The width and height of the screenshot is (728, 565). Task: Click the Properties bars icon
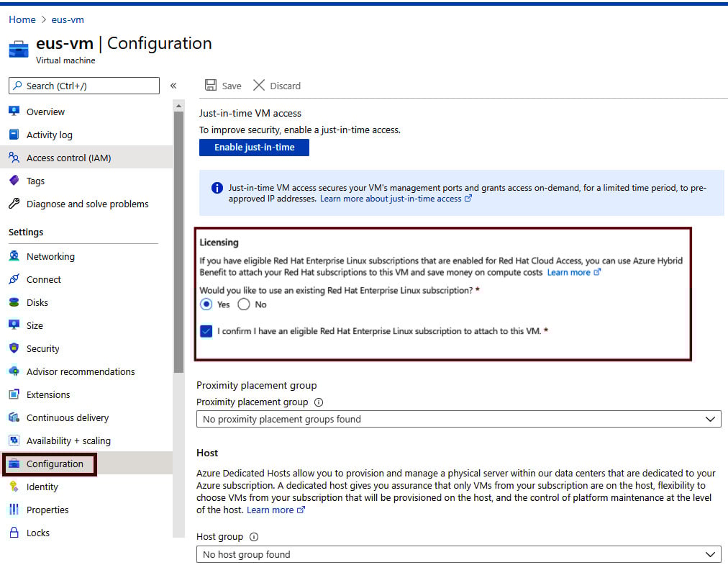coord(14,510)
